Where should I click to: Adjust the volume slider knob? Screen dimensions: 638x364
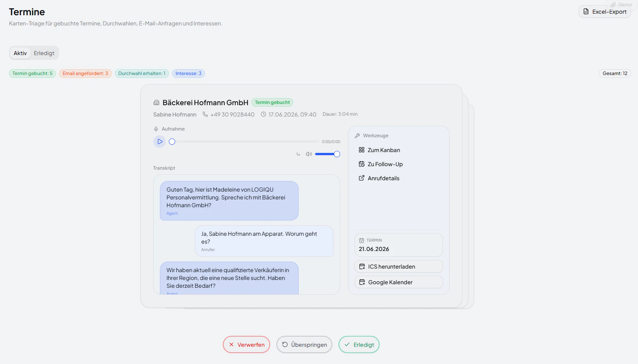[x=337, y=154]
